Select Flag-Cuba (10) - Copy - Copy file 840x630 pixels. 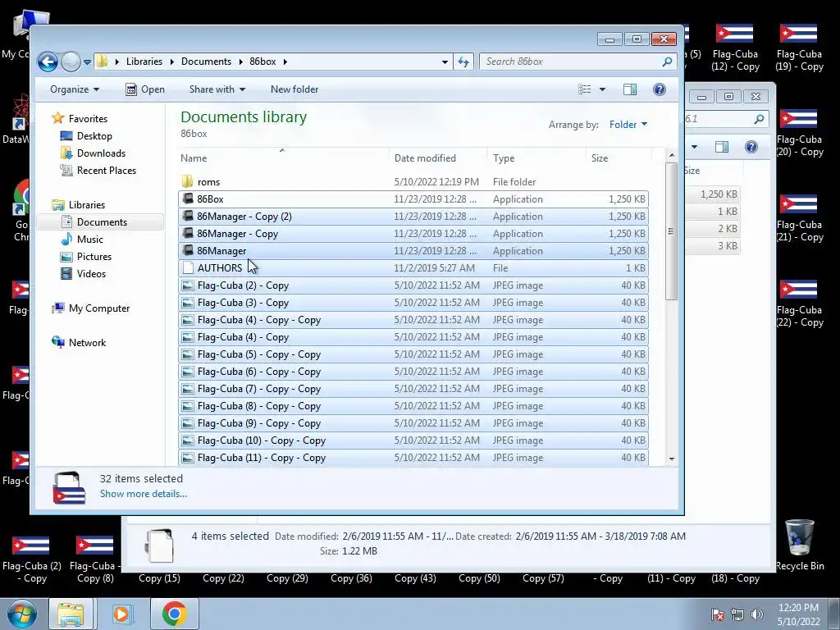(x=413, y=441)
